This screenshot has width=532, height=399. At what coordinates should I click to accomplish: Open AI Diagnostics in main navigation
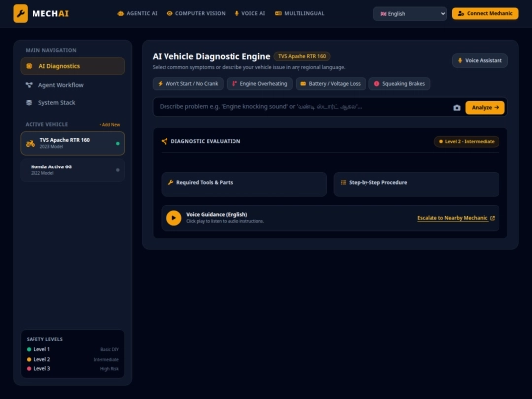[73, 66]
